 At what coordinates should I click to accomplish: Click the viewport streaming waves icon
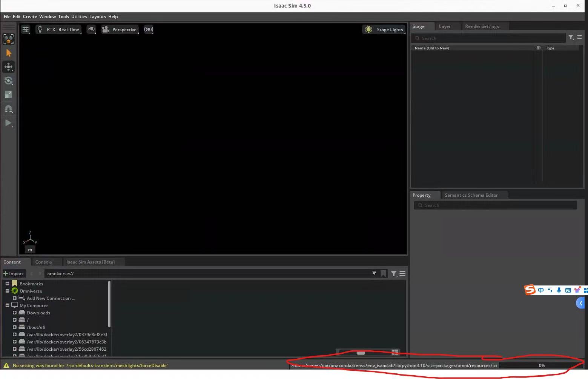pyautogui.click(x=149, y=29)
